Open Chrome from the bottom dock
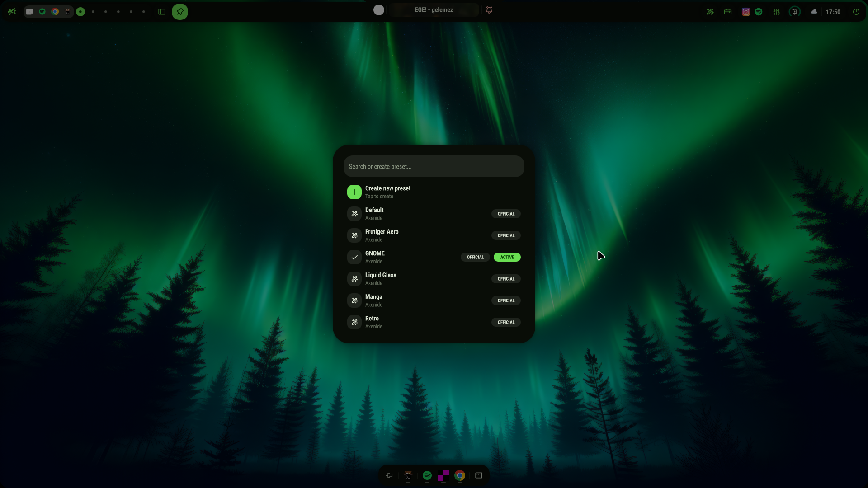868x488 pixels. [x=459, y=475]
